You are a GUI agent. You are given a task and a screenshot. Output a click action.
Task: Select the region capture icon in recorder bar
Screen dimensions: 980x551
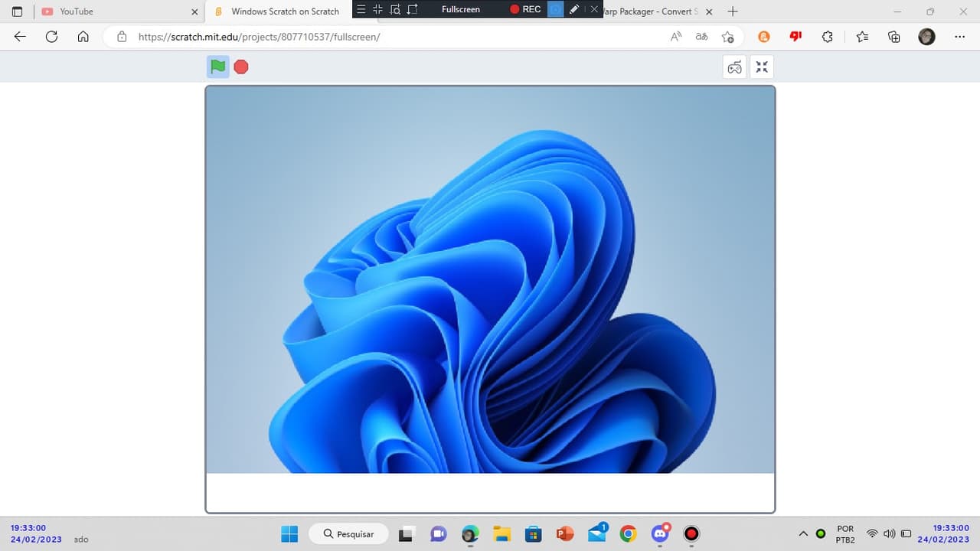413,9
